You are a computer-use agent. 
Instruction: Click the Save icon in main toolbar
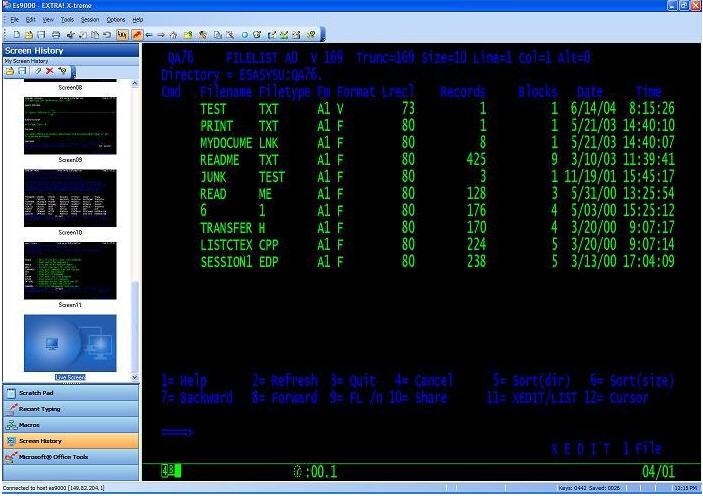(41, 35)
